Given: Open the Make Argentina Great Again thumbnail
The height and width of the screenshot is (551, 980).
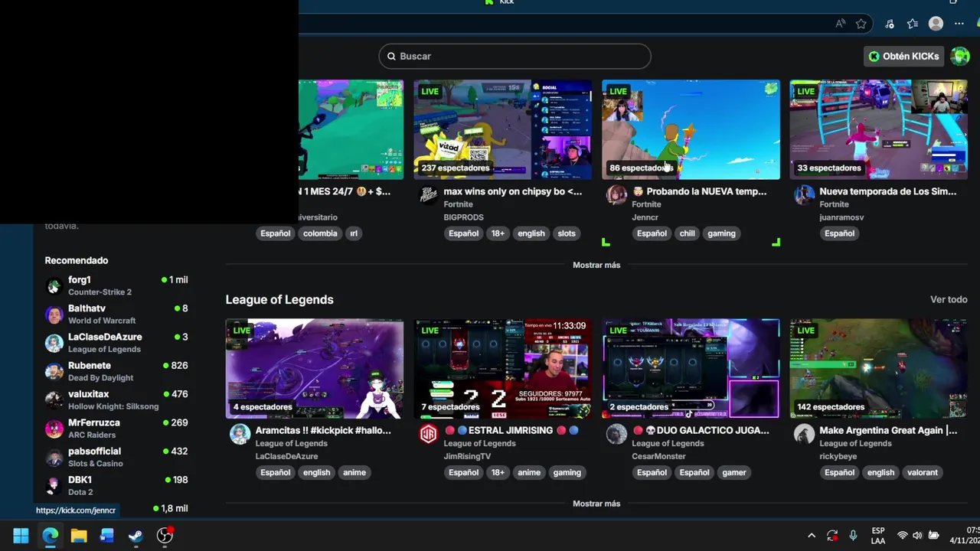Looking at the screenshot, I should click(878, 369).
